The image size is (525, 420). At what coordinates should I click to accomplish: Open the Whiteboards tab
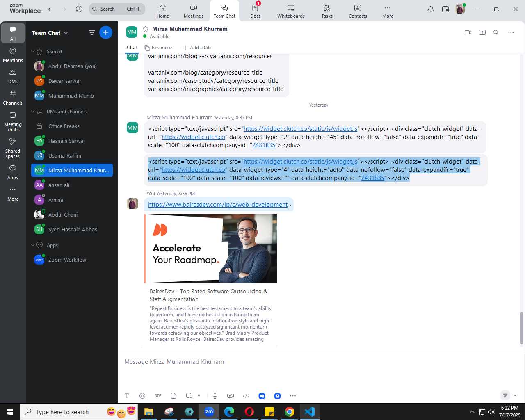tap(291, 11)
